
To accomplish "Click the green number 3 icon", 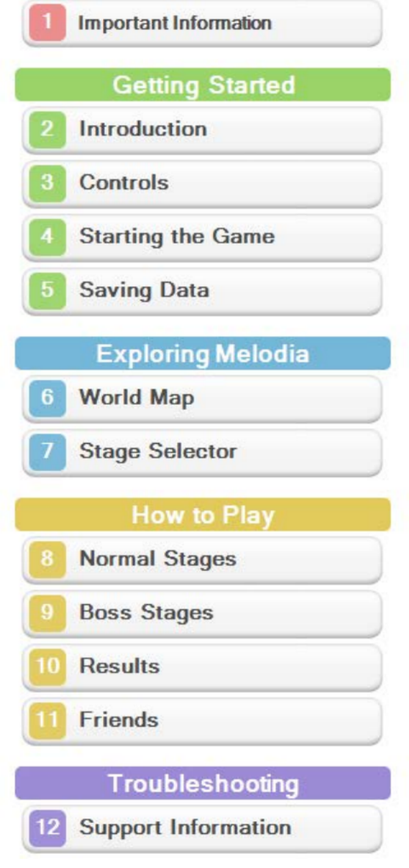I will (47, 182).
